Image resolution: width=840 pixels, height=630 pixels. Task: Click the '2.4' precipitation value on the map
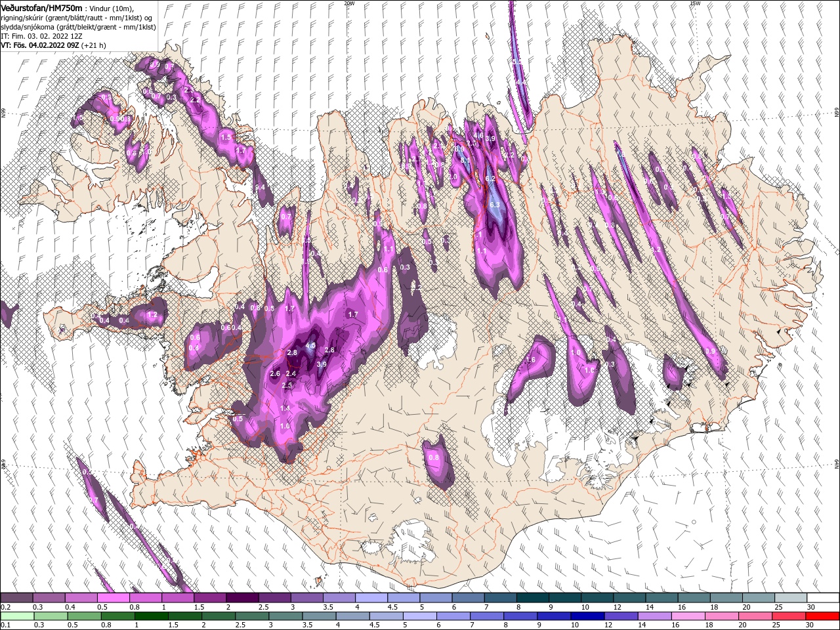point(291,373)
